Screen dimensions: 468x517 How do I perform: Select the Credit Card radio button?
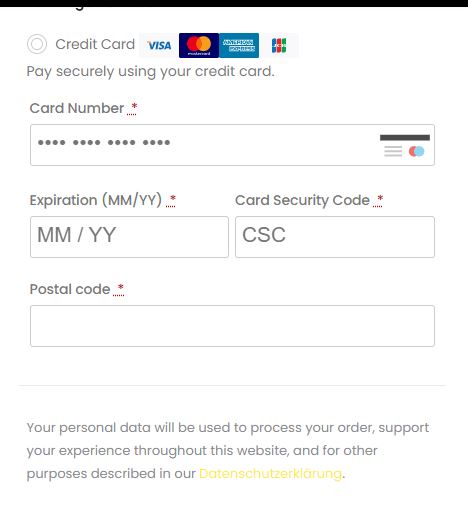tap(37, 44)
